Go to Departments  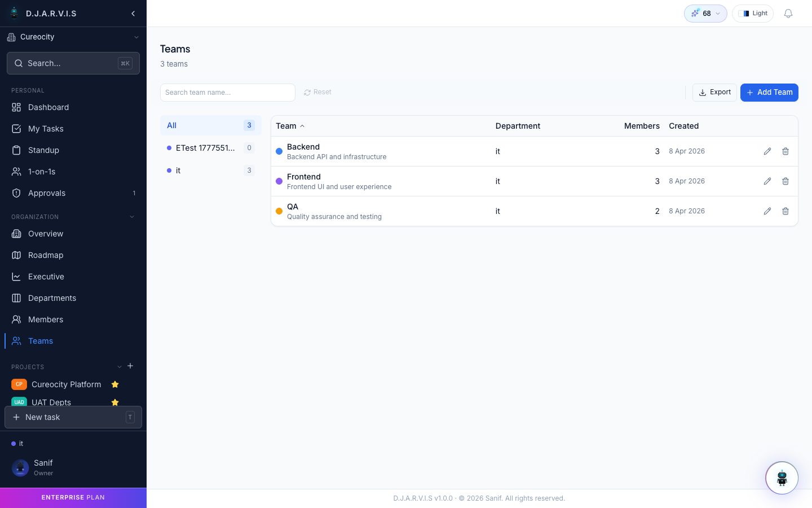point(73,298)
